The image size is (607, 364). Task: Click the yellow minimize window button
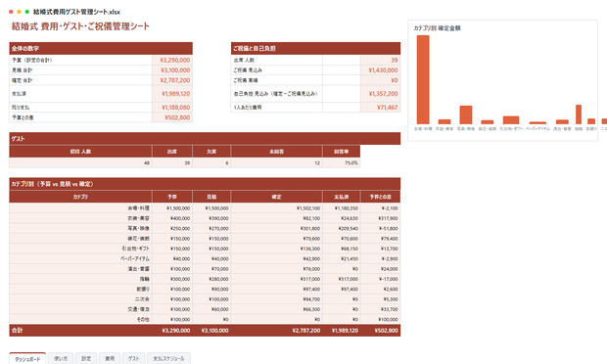(x=19, y=12)
